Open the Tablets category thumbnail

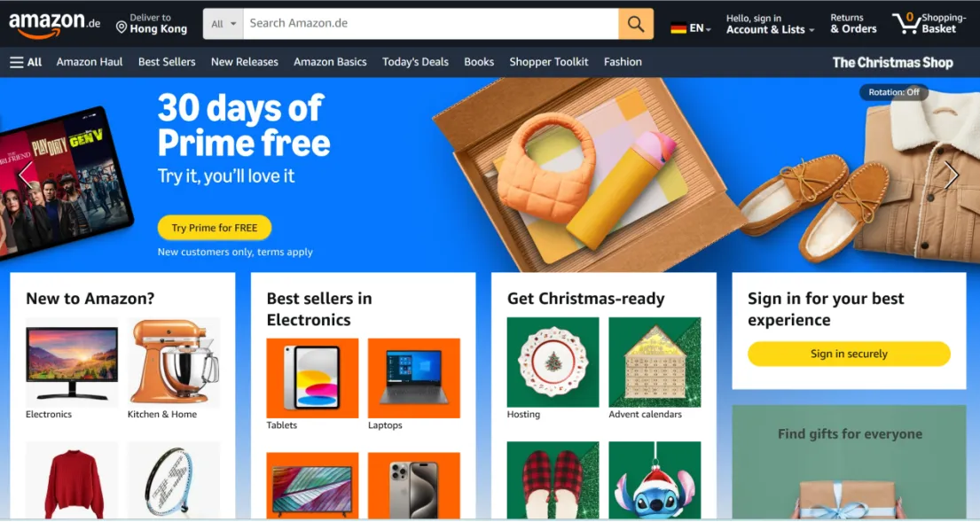tap(312, 378)
